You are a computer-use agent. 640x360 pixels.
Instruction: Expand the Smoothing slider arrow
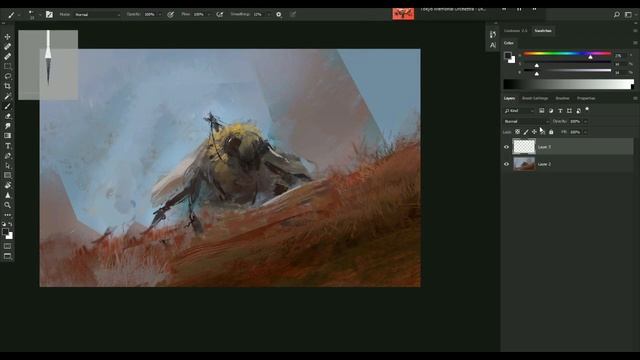(269, 14)
